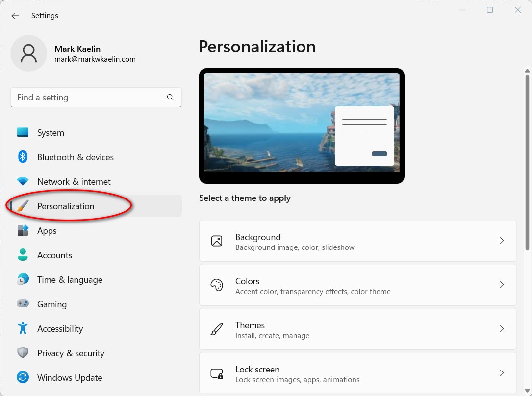This screenshot has width=532, height=396.
Task: Click the Lock screen padlock icon
Action: pyautogui.click(x=216, y=373)
